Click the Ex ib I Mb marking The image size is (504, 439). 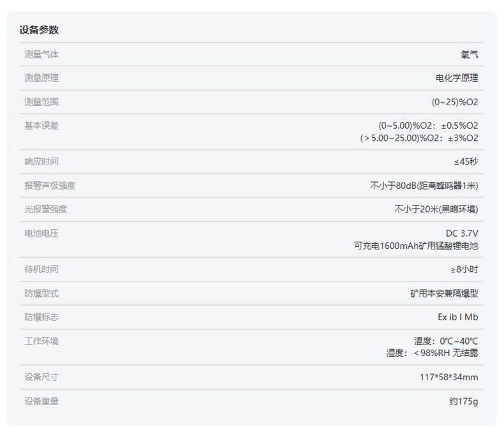click(x=457, y=317)
